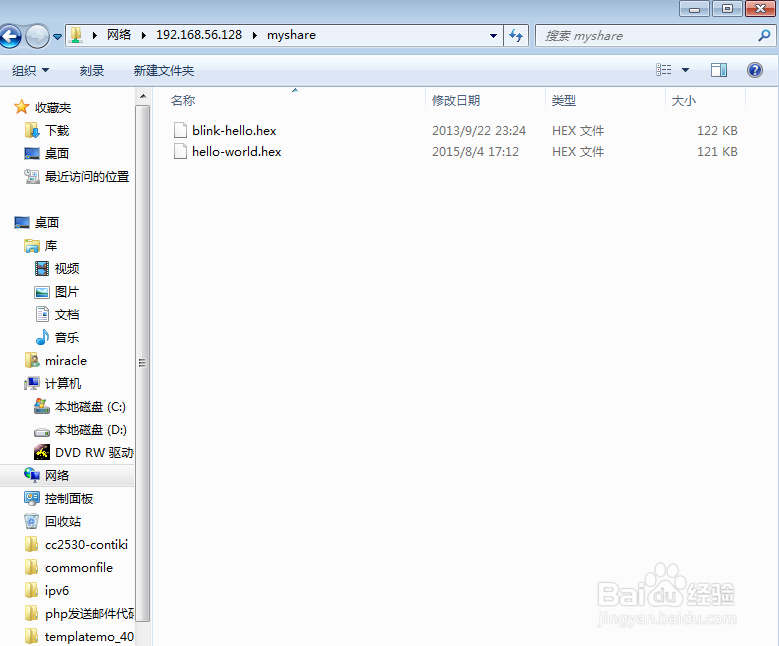Click the navigation pane scroll up arrow
779x646 pixels.
point(143,96)
